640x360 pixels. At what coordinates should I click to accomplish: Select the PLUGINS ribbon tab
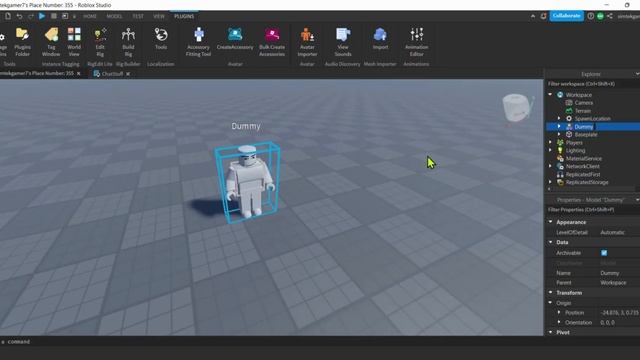184,16
